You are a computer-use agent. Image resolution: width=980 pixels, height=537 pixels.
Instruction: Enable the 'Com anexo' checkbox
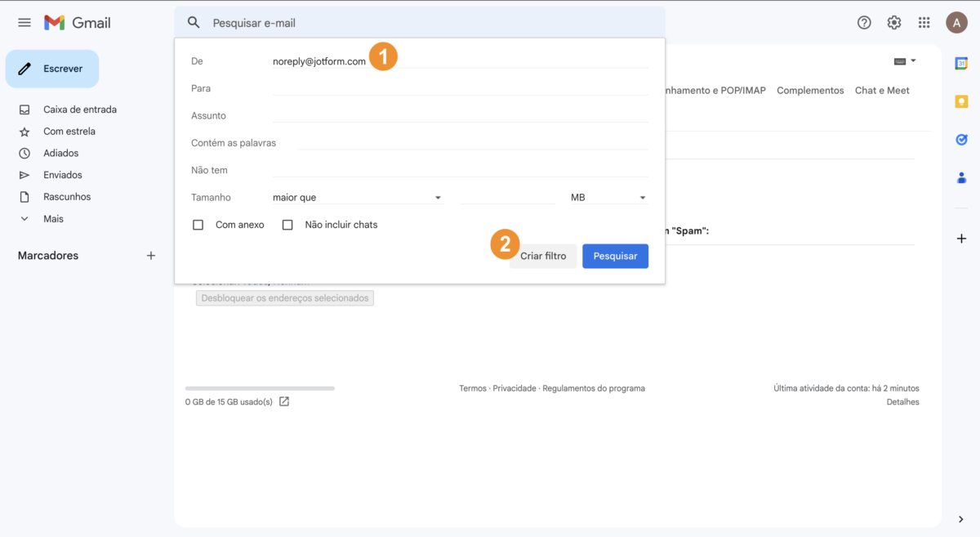coord(198,225)
